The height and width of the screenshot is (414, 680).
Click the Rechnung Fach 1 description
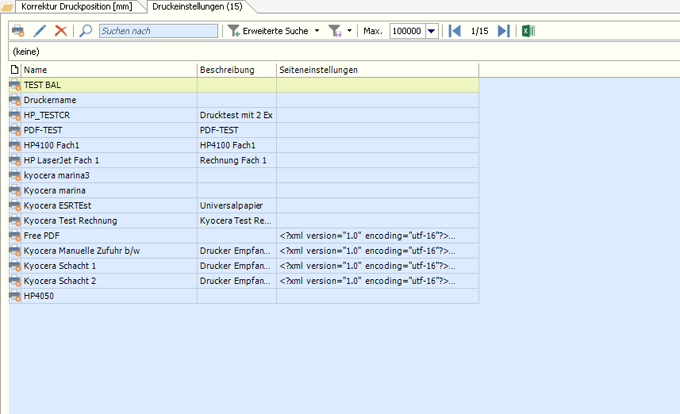(237, 160)
